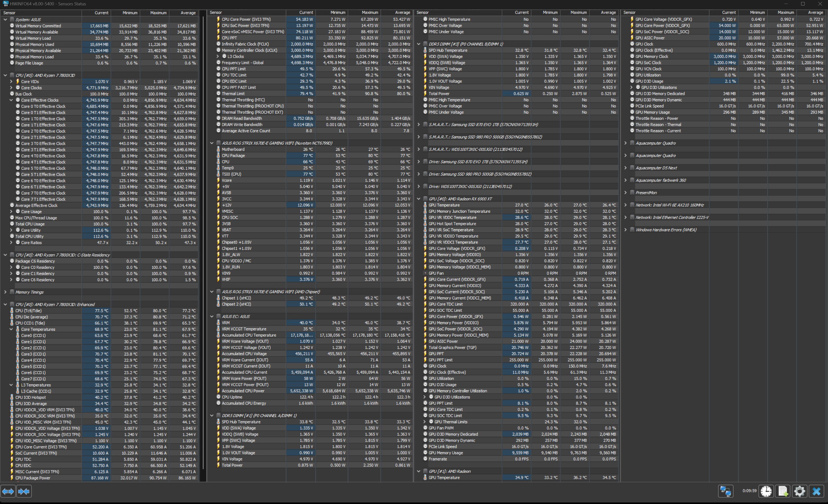Expand the Core Usage row
Image resolution: width=828 pixels, height=504 pixels.
[x=11, y=212]
